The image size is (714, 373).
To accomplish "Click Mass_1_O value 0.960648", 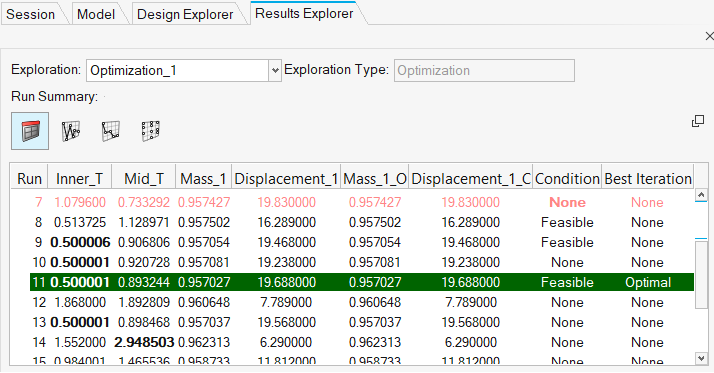I will (x=375, y=302).
